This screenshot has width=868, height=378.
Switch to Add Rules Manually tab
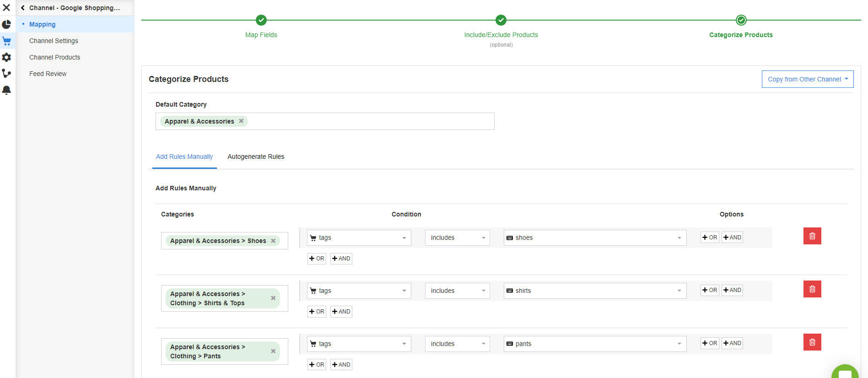pyautogui.click(x=184, y=157)
